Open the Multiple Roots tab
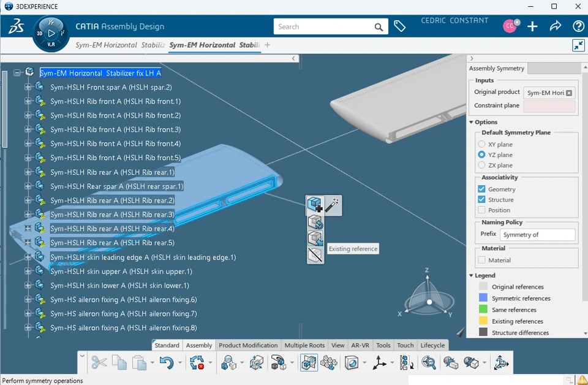 click(x=304, y=345)
